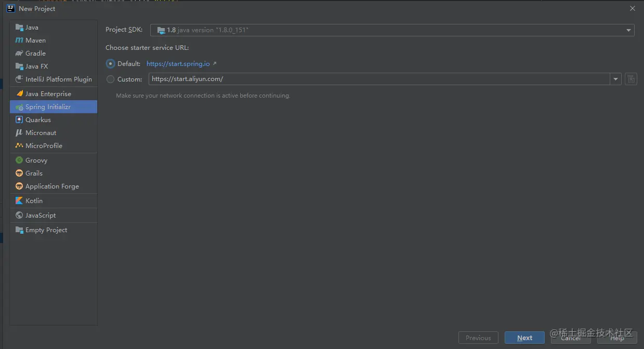Choose the Empty Project type
This screenshot has height=349, width=644.
pyautogui.click(x=54, y=230)
